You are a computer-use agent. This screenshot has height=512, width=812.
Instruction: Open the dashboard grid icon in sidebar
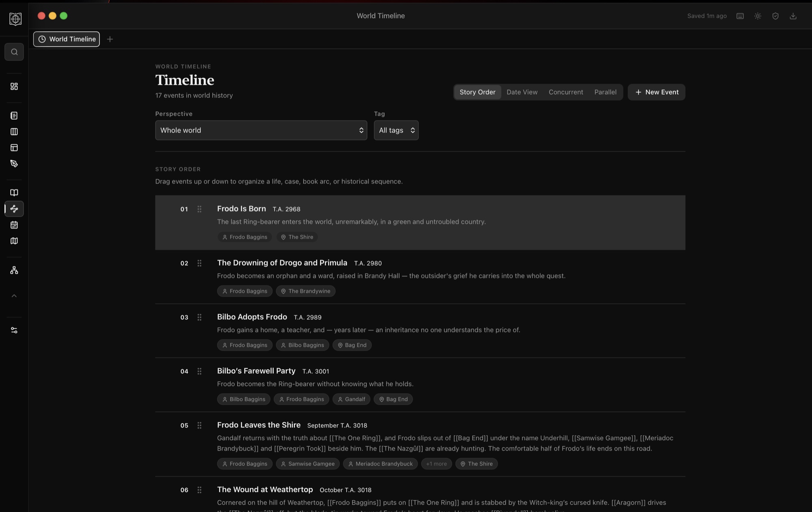[14, 86]
